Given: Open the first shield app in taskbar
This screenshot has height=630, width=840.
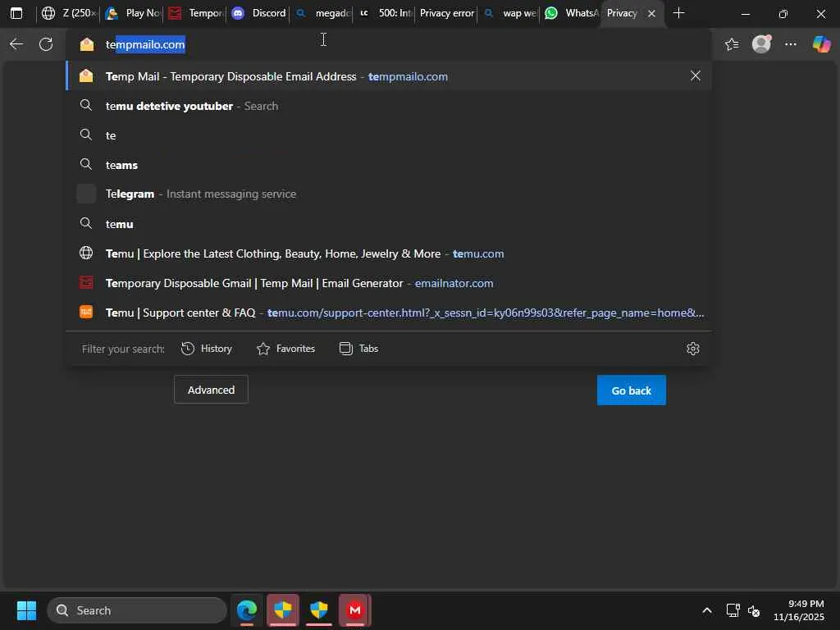Looking at the screenshot, I should (283, 610).
